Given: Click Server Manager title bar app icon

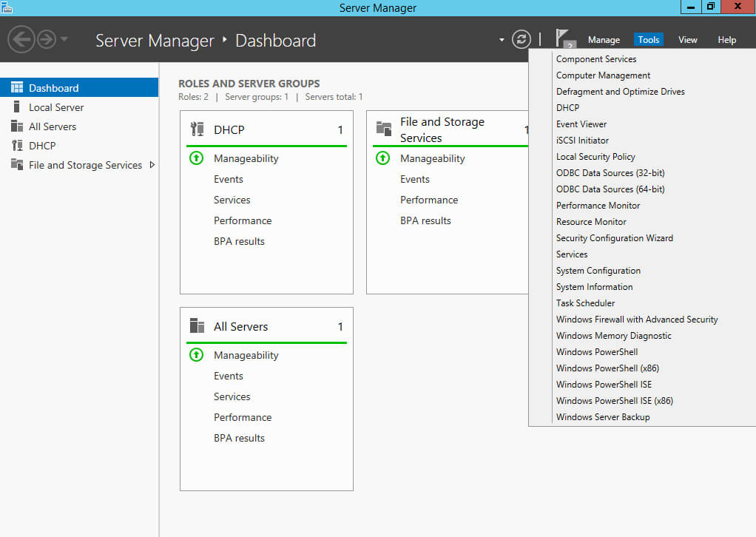Looking at the screenshot, I should (6, 7).
